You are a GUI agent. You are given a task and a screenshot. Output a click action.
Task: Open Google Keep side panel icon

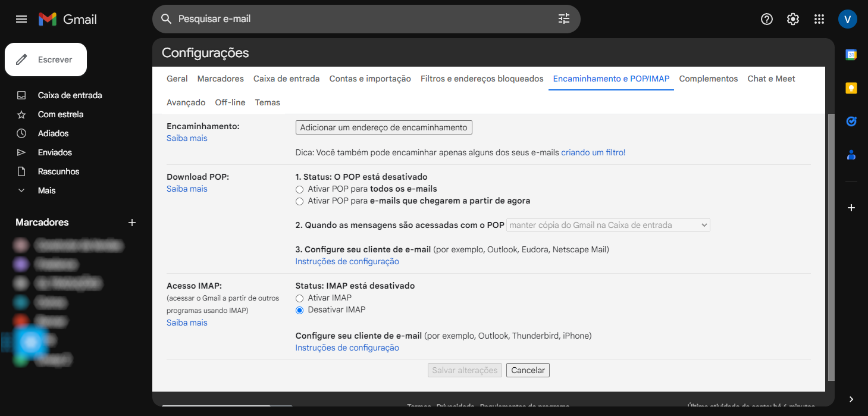(851, 88)
